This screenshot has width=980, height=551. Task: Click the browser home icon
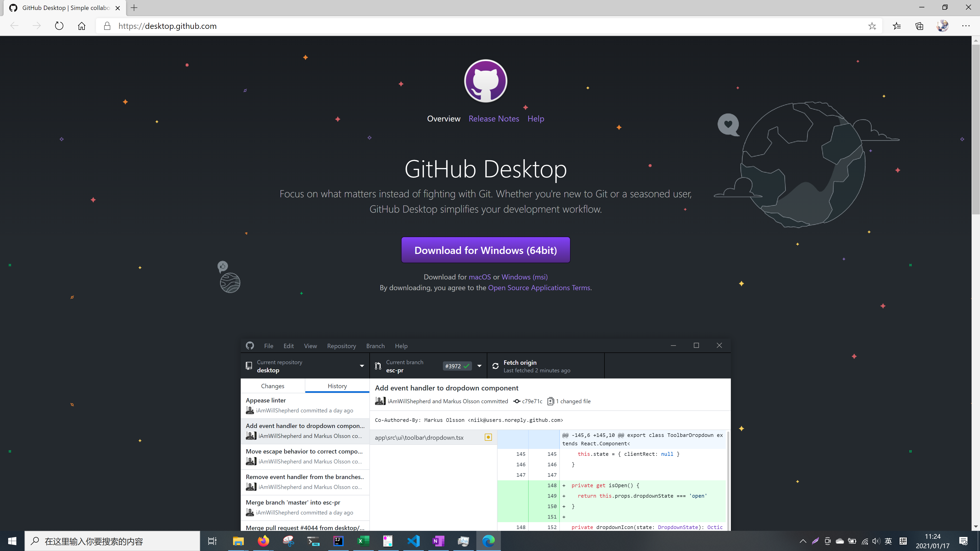81,26
